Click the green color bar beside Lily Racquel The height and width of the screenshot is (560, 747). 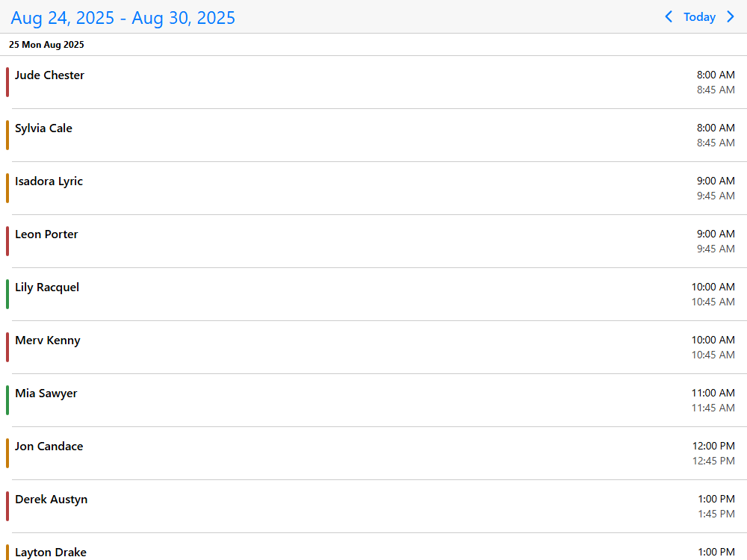(x=7, y=294)
